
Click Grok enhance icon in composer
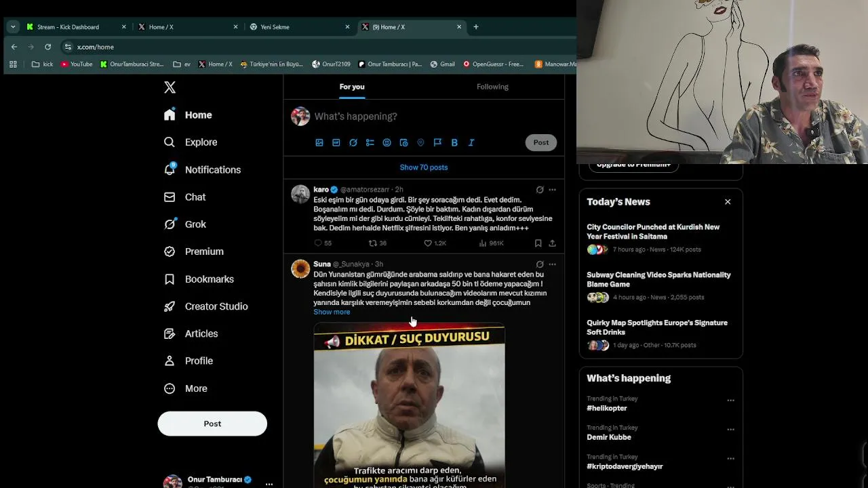pos(353,142)
